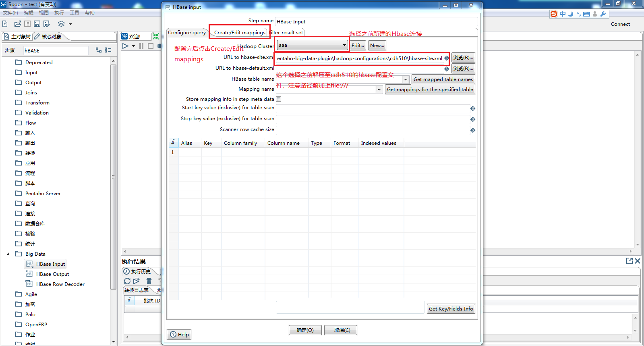Viewport: 644px width, 346px height.
Task: Click the open file folder icon
Action: click(x=17, y=24)
